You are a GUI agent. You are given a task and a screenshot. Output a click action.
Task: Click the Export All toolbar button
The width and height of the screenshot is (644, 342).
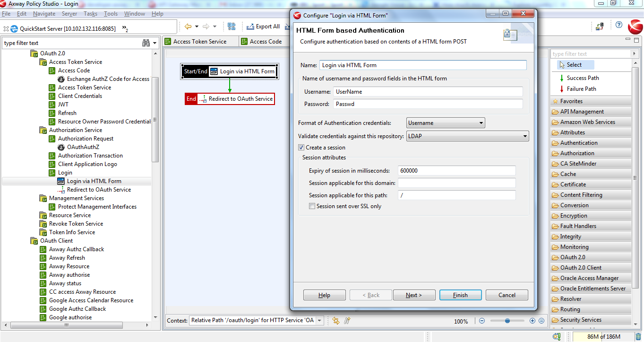(263, 26)
